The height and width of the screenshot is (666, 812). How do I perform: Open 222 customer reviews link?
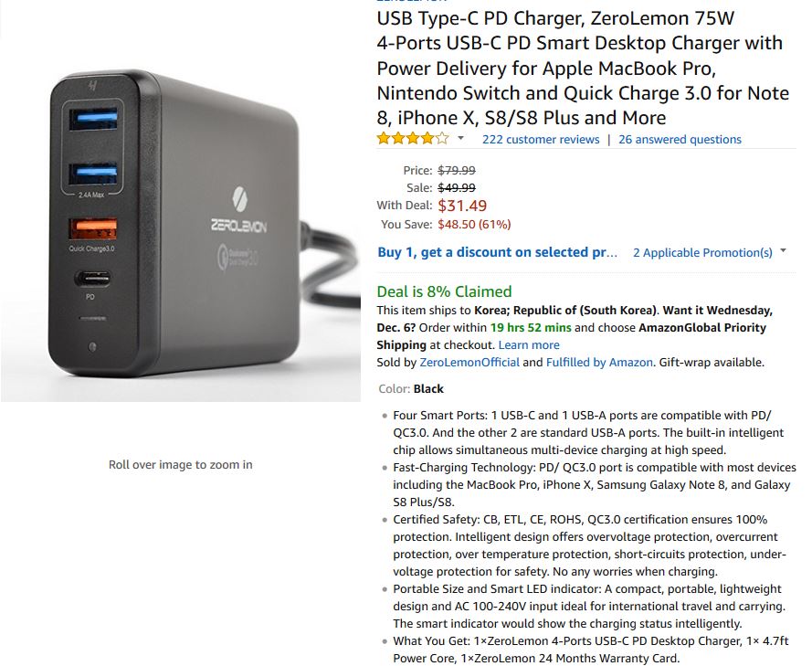coord(541,139)
